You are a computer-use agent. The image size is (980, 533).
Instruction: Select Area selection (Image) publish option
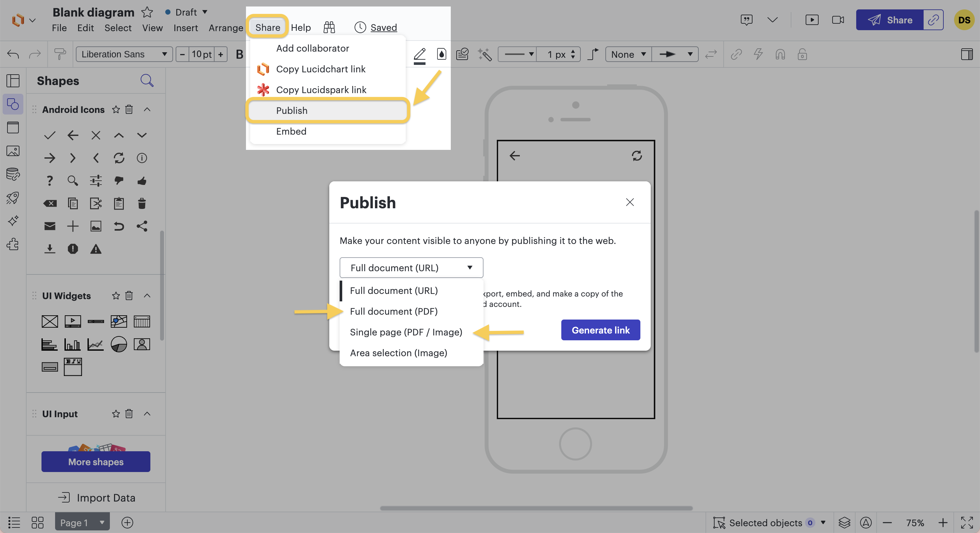coord(398,353)
